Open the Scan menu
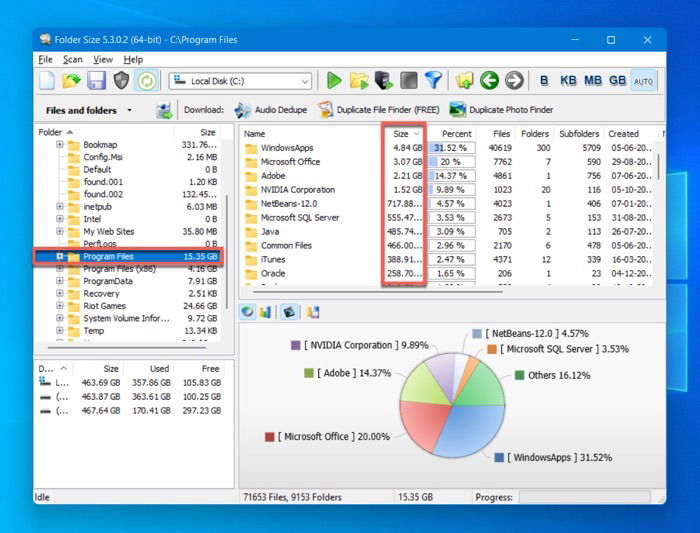Viewport: 700px width, 533px height. coord(72,59)
